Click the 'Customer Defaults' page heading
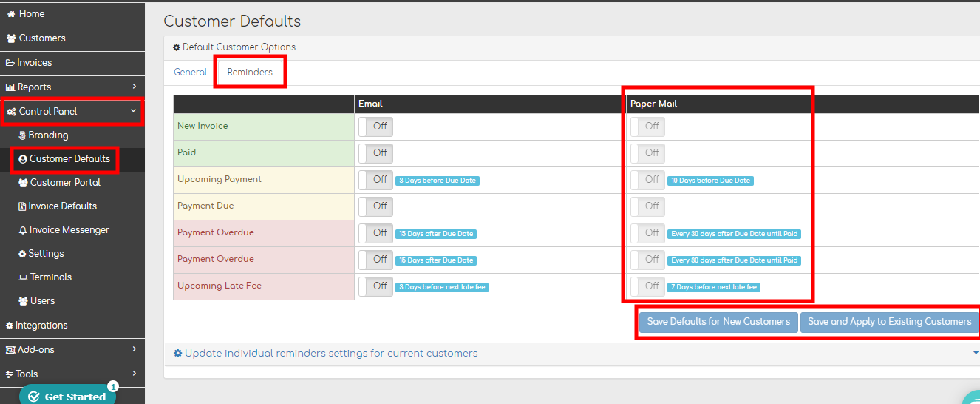This screenshot has width=980, height=404. 232,21
